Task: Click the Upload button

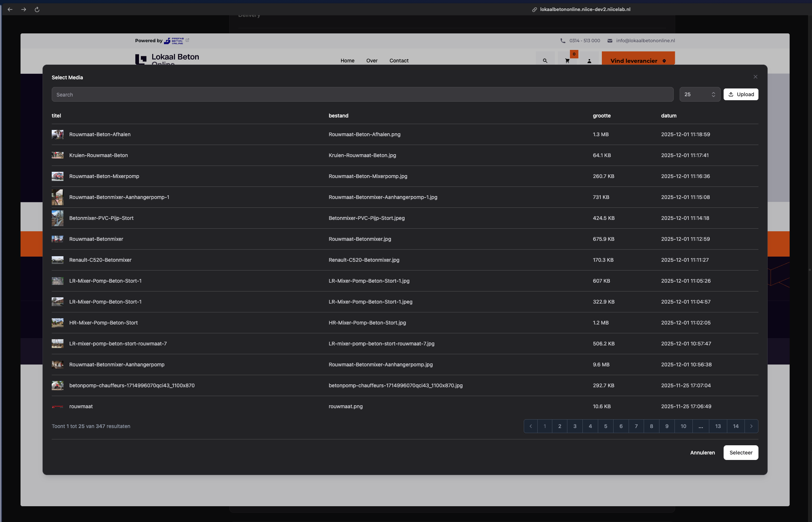Action: tap(741, 94)
